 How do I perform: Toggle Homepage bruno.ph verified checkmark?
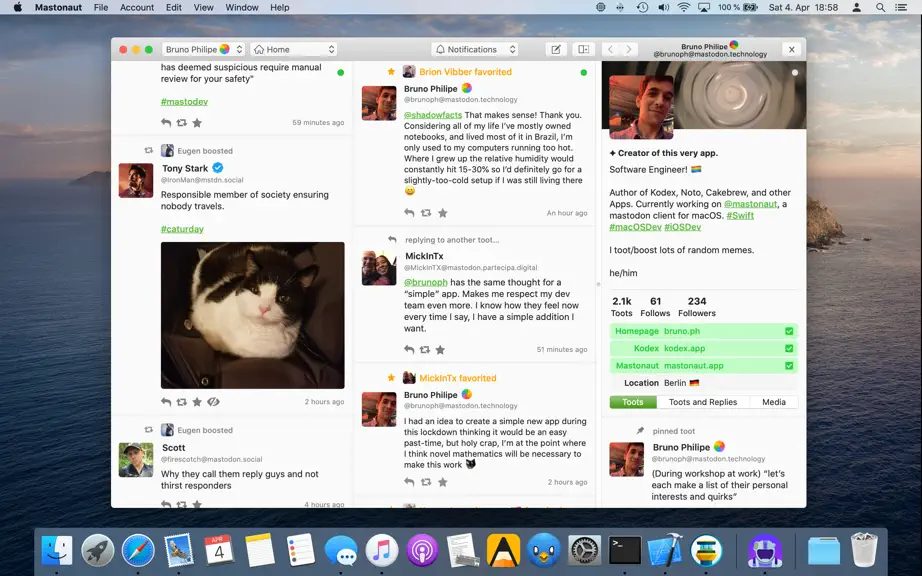[x=789, y=331]
